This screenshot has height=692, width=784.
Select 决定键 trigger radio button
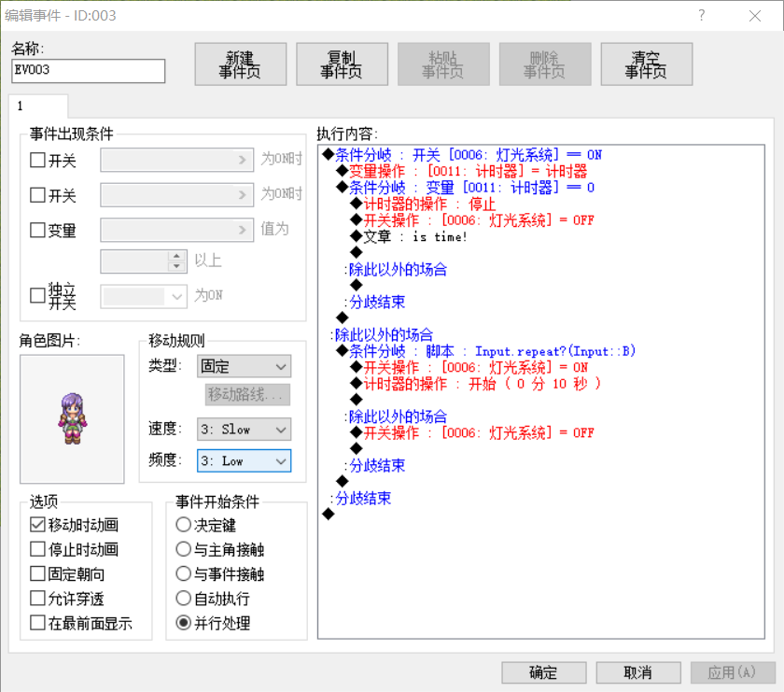[184, 525]
